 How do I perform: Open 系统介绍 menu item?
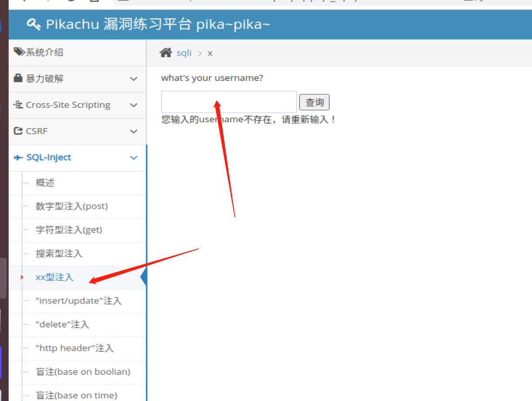pyautogui.click(x=77, y=53)
